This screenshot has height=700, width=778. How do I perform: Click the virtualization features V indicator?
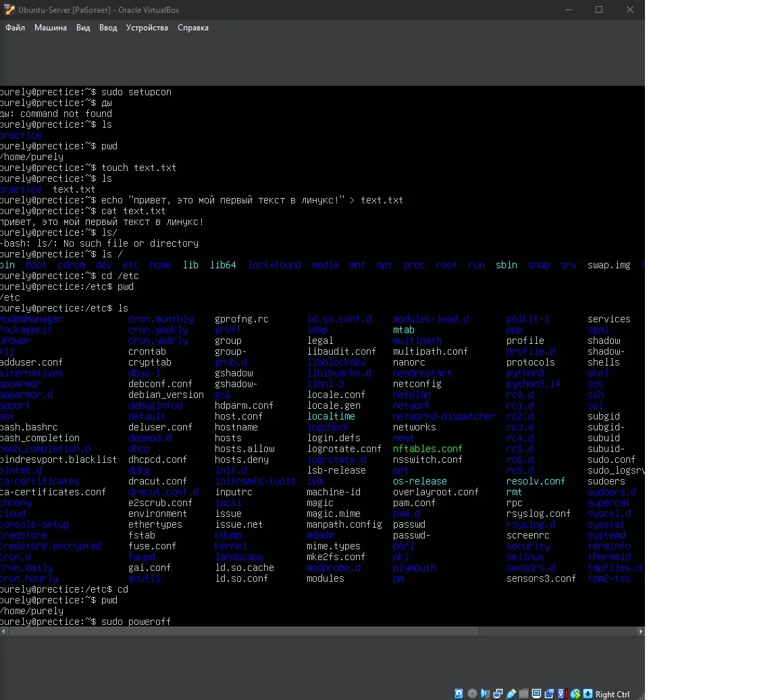coord(562,693)
